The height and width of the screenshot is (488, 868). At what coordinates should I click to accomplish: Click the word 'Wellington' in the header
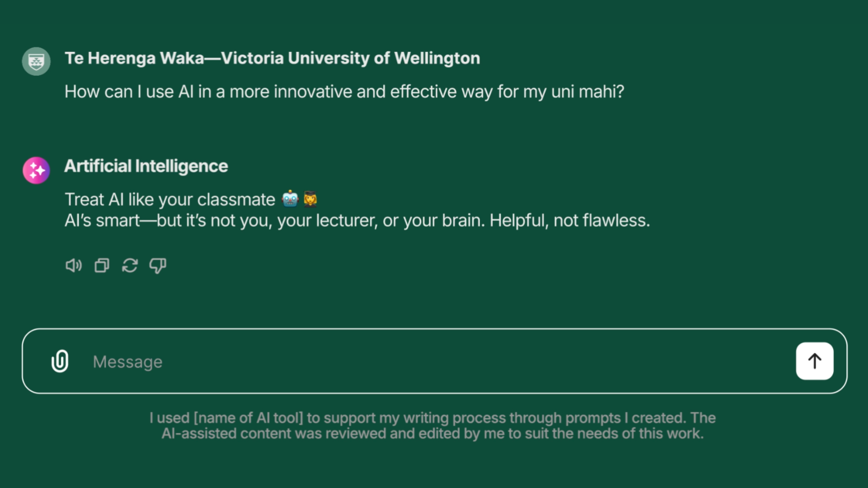[x=437, y=58]
